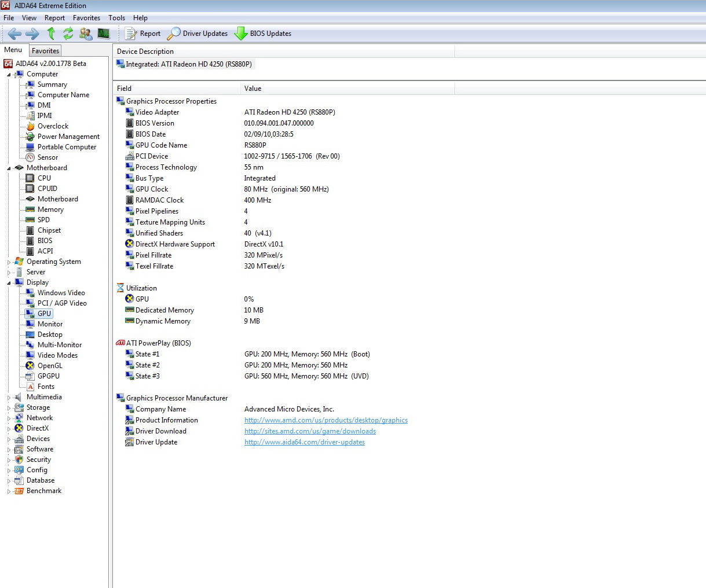The width and height of the screenshot is (706, 588).
Task: Select Integrated ATI Radeon HD 4250 device
Action: (185, 64)
